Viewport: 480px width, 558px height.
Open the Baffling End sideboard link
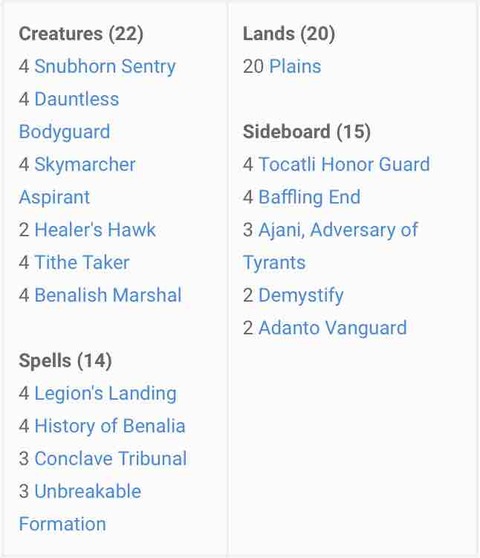(x=309, y=197)
